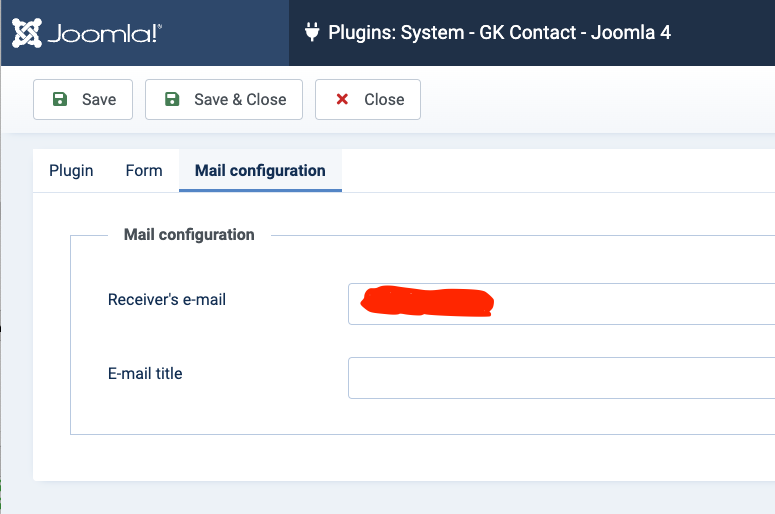Click the red scribble over the e-mail address
This screenshot has width=775, height=514.
(x=428, y=301)
